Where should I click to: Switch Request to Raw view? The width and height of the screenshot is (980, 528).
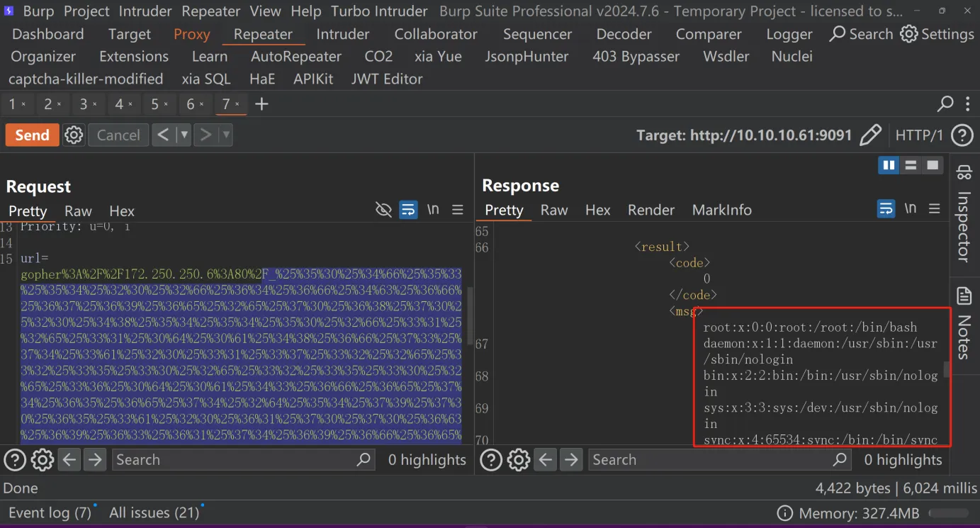78,211
